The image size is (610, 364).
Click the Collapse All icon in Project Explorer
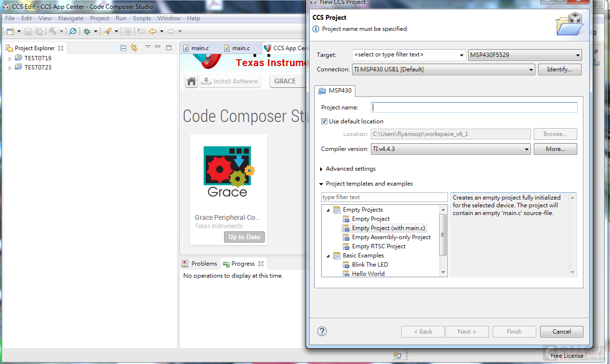123,48
